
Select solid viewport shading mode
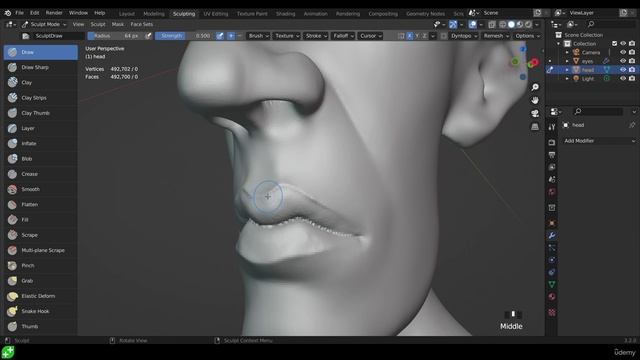(511, 24)
